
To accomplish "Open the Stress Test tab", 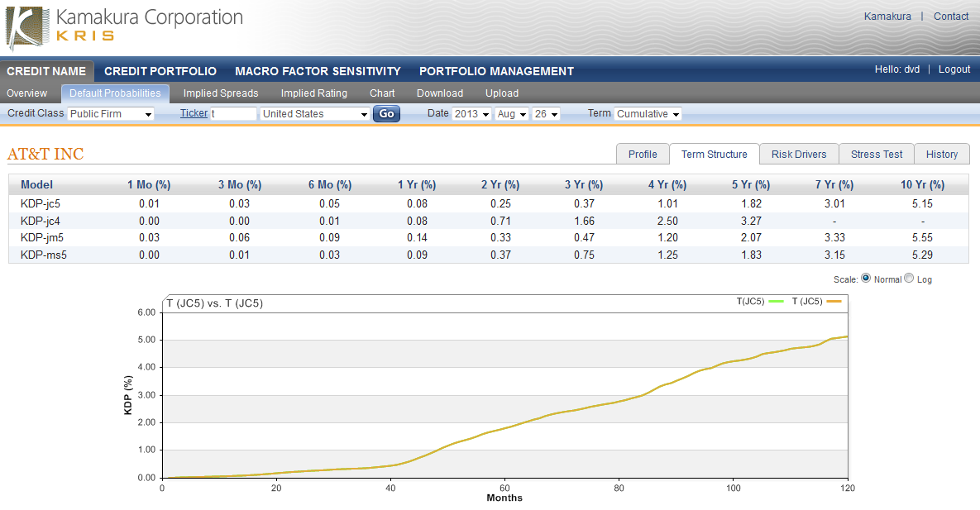I will (x=877, y=155).
